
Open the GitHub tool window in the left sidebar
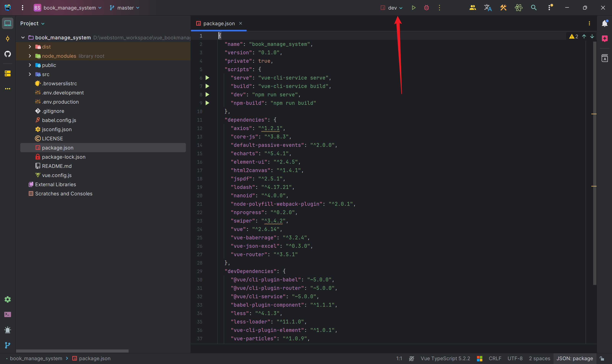(x=8, y=54)
